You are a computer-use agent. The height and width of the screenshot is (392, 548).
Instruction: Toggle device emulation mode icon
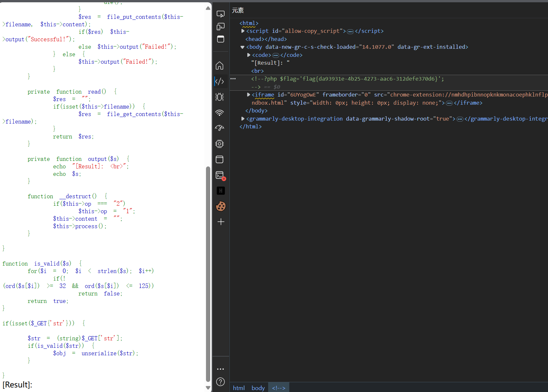221,27
